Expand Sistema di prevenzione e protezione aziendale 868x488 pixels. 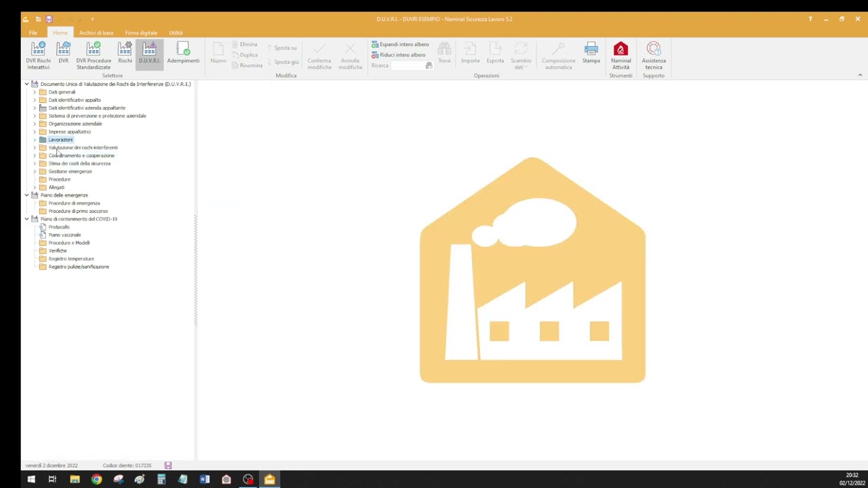[x=35, y=116]
